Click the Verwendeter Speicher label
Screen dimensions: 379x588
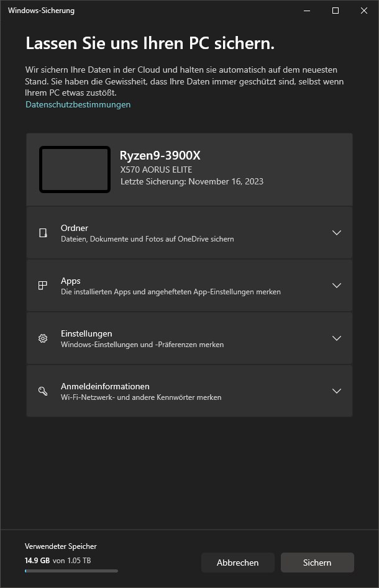pyautogui.click(x=61, y=546)
